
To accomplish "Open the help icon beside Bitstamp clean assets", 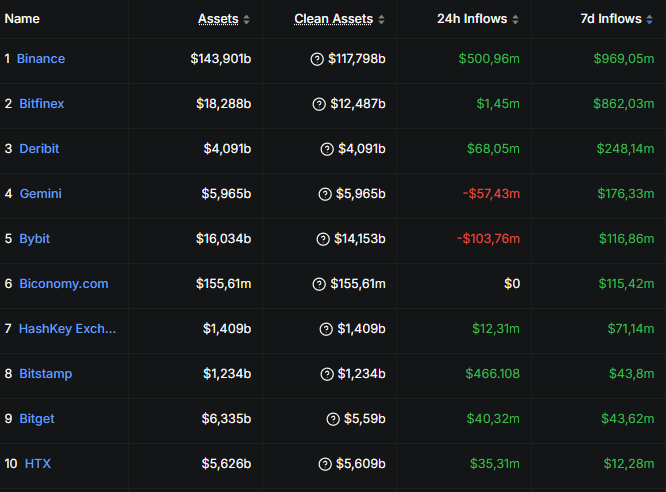I will tap(327, 374).
